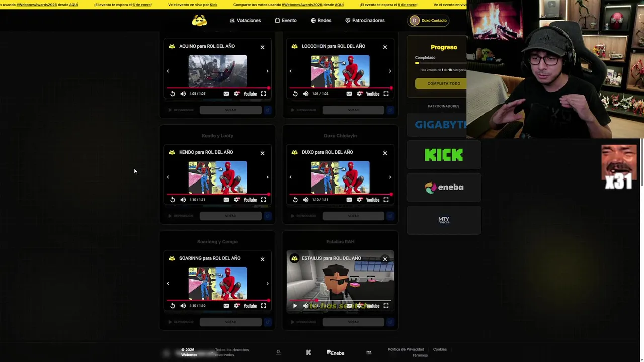This screenshot has width=644, height=362.
Task: Go to the previous clip in AQUINO player
Action: pyautogui.click(x=168, y=71)
